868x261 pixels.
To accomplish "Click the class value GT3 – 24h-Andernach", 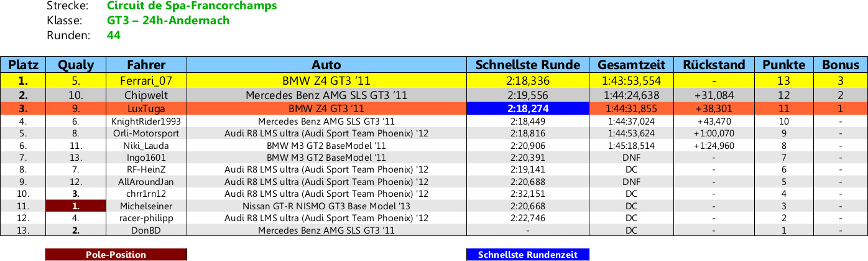I will [x=169, y=21].
